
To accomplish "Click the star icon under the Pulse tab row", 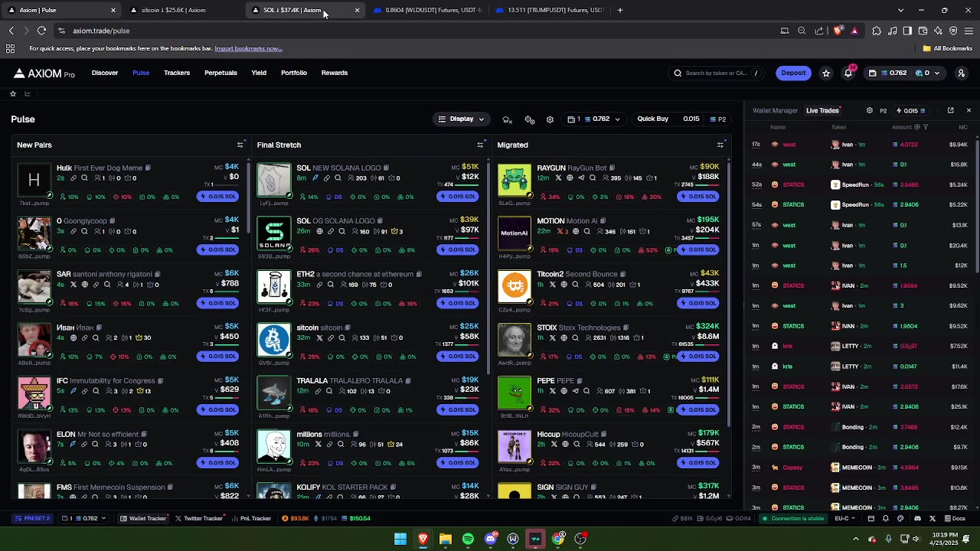I will pos(13,93).
